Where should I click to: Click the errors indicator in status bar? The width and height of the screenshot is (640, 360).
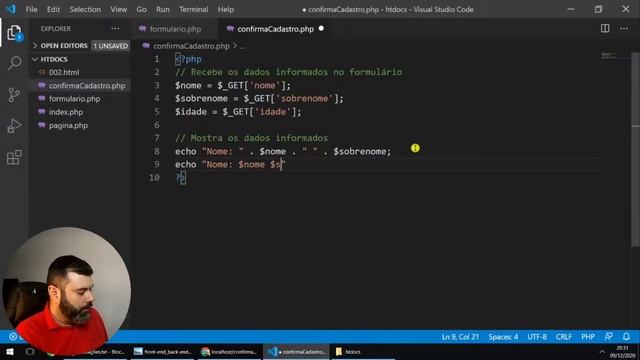13,337
